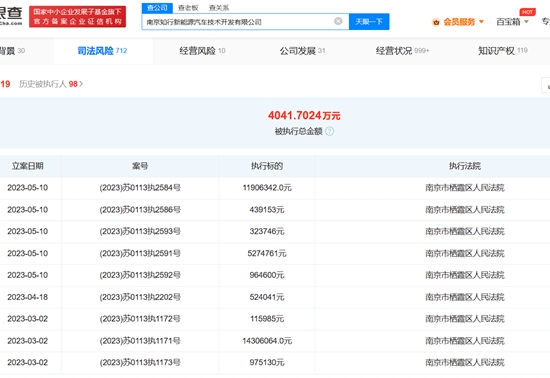Click the crown icon next to 会员服务
The height and width of the screenshot is (378, 550).
[436, 22]
